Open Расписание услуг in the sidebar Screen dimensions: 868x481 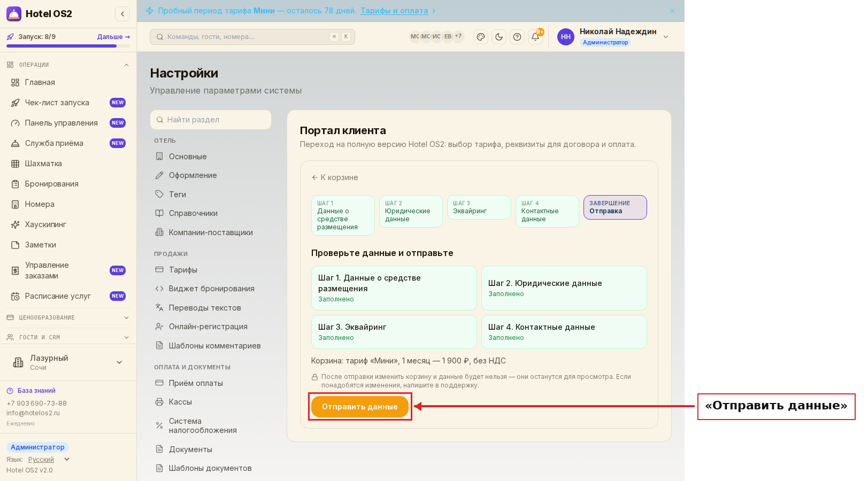point(68,296)
